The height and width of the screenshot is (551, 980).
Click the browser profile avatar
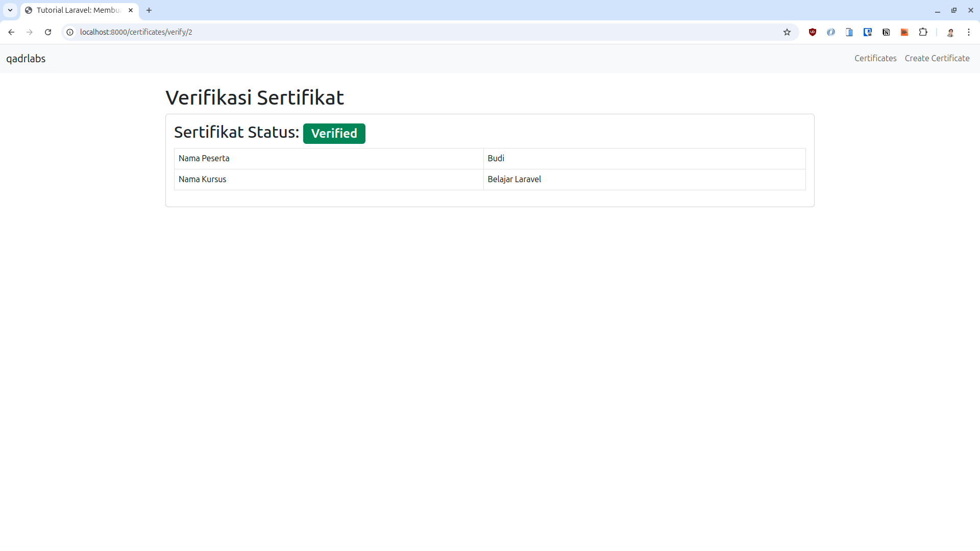(x=950, y=32)
